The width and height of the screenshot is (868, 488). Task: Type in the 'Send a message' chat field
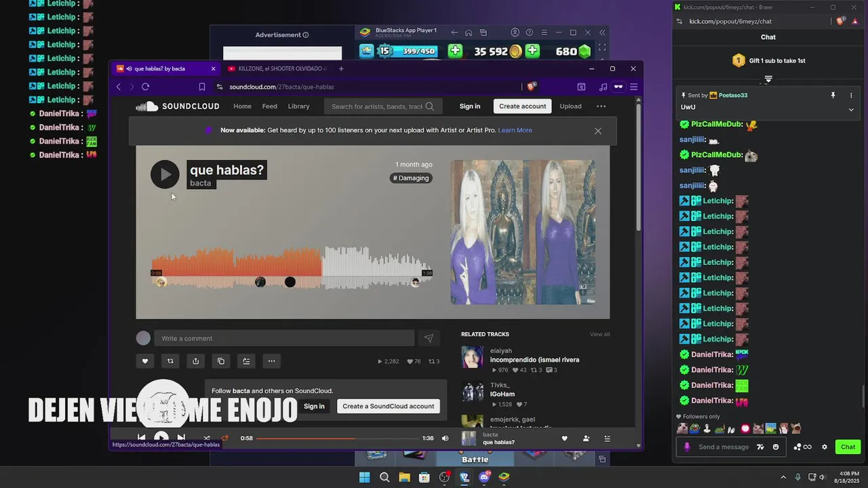(724, 447)
